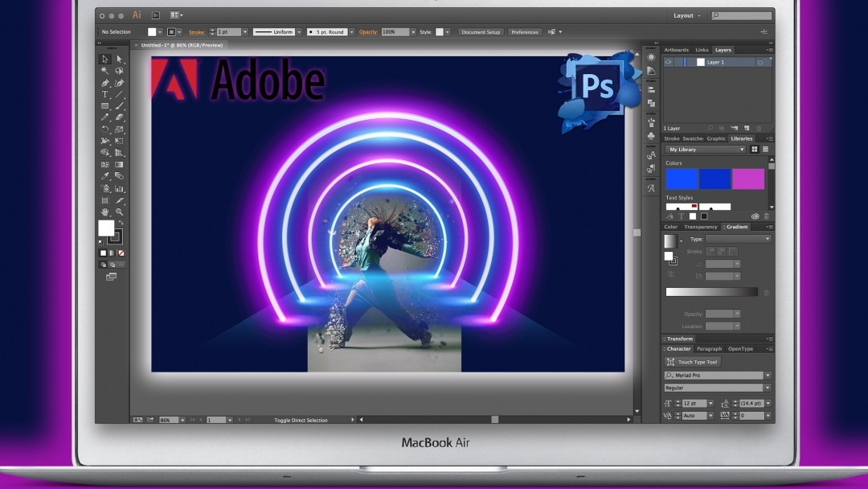This screenshot has height=489, width=868.
Task: Select the Gradient tool in toolbox
Action: 119,165
